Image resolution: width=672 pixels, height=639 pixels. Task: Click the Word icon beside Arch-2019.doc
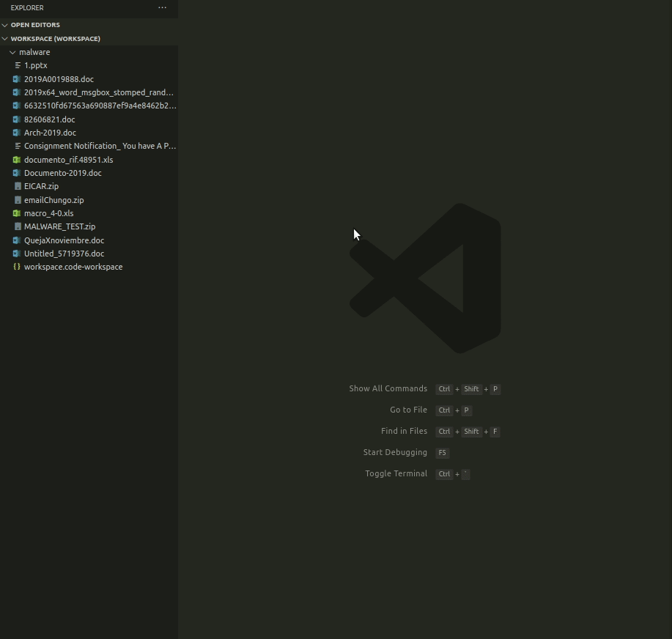point(17,133)
